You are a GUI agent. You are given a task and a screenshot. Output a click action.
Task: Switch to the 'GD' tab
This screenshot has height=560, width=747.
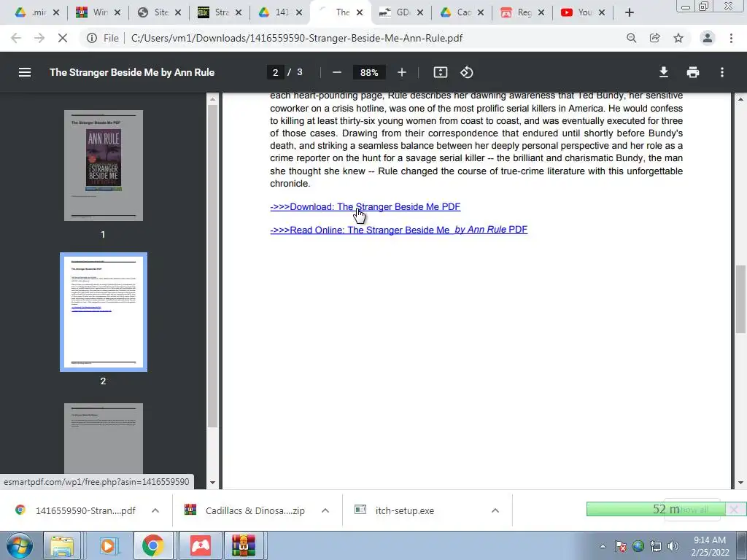coord(395,13)
